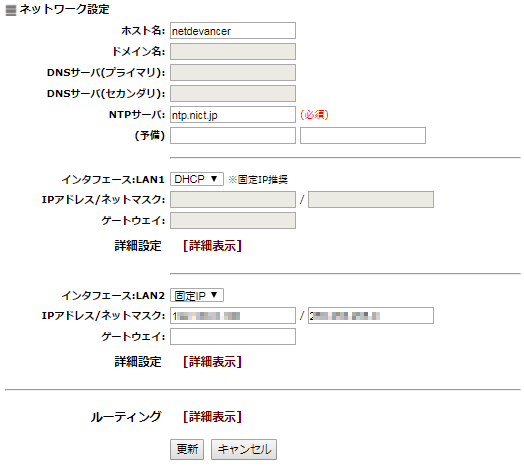Viewport: 524px width, 466px height.
Task: Click the LAN1 ネットマスク input field
Action: pos(371,200)
